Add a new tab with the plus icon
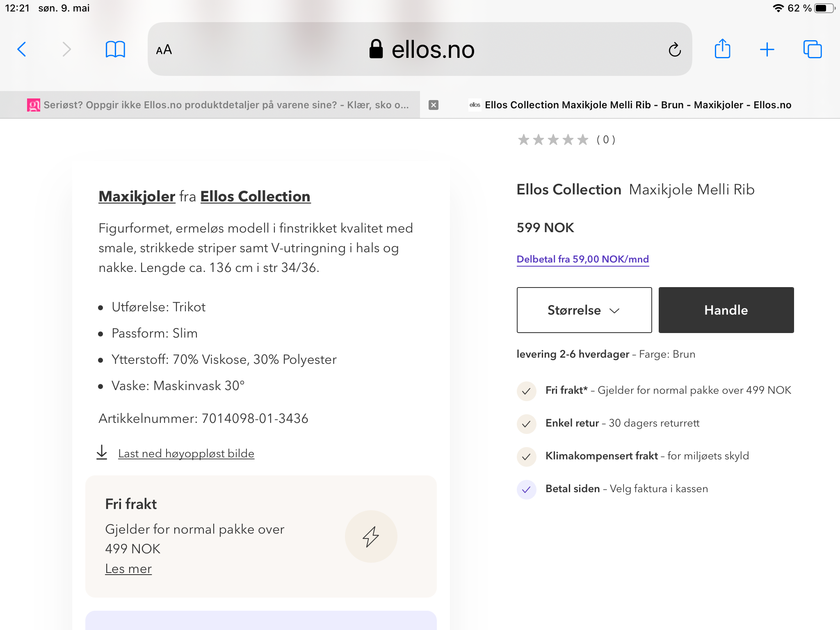The height and width of the screenshot is (630, 840). click(x=767, y=50)
